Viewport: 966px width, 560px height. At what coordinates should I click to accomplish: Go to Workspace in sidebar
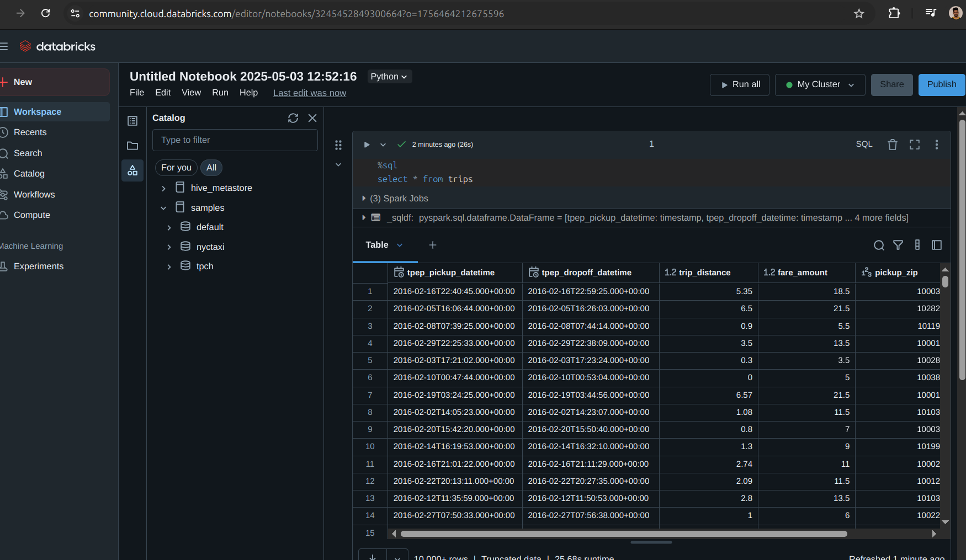[55, 112]
